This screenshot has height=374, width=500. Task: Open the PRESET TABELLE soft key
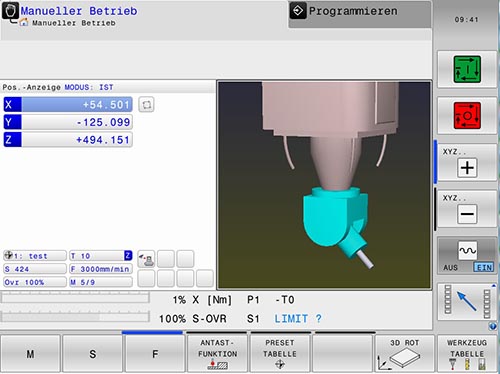(280, 353)
